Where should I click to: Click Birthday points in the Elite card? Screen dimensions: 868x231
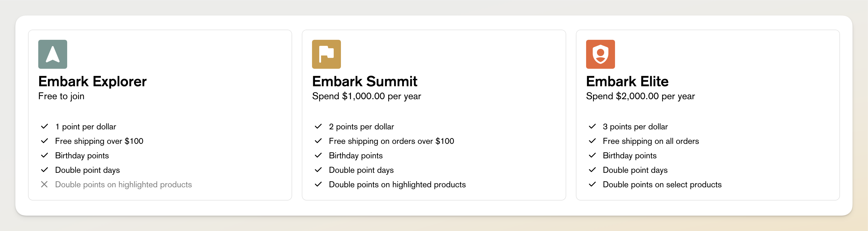coord(629,156)
